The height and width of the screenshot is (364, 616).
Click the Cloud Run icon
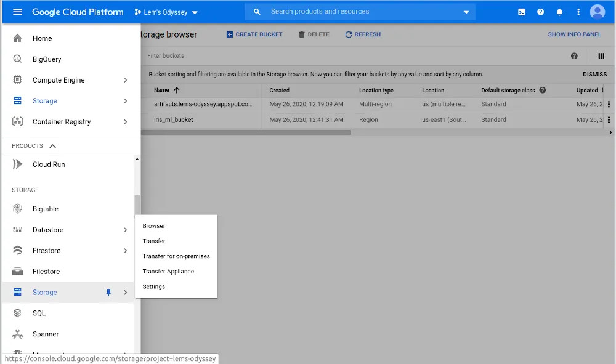point(17,164)
